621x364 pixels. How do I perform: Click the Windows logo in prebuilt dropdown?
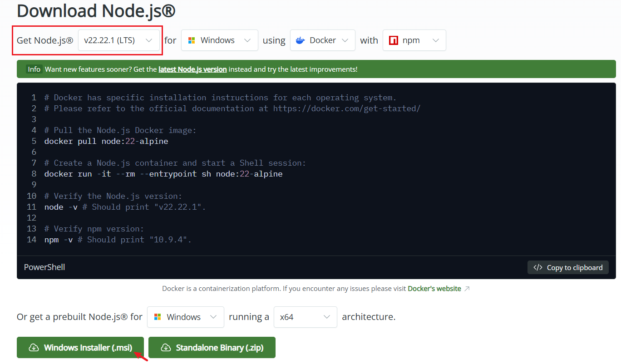158,317
